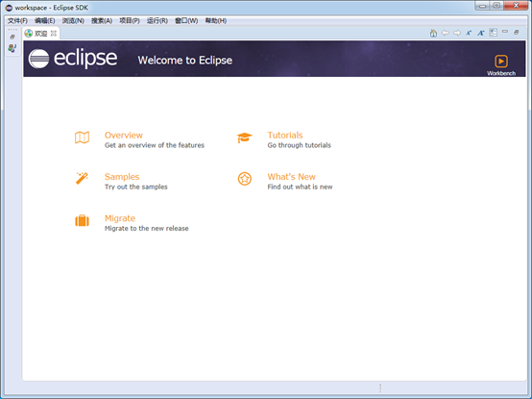532x399 pixels.
Task: Click 'Try out the samples' text
Action: coord(136,187)
